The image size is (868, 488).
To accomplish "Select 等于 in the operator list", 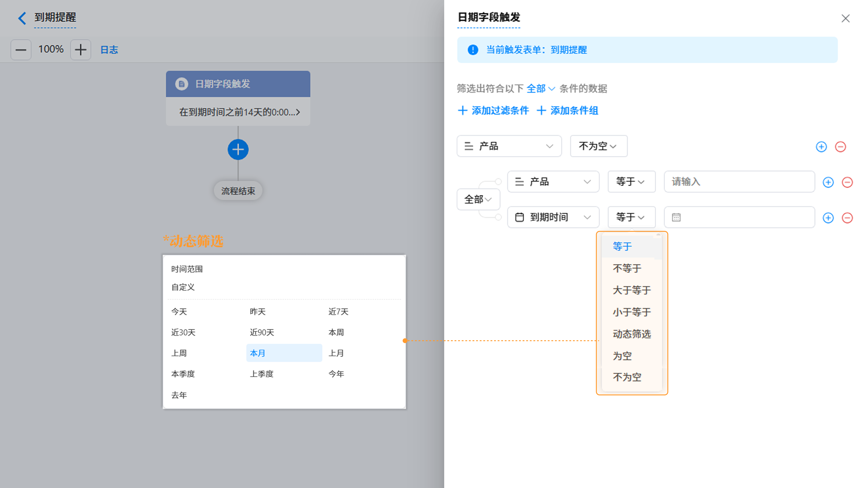I will (632, 246).
